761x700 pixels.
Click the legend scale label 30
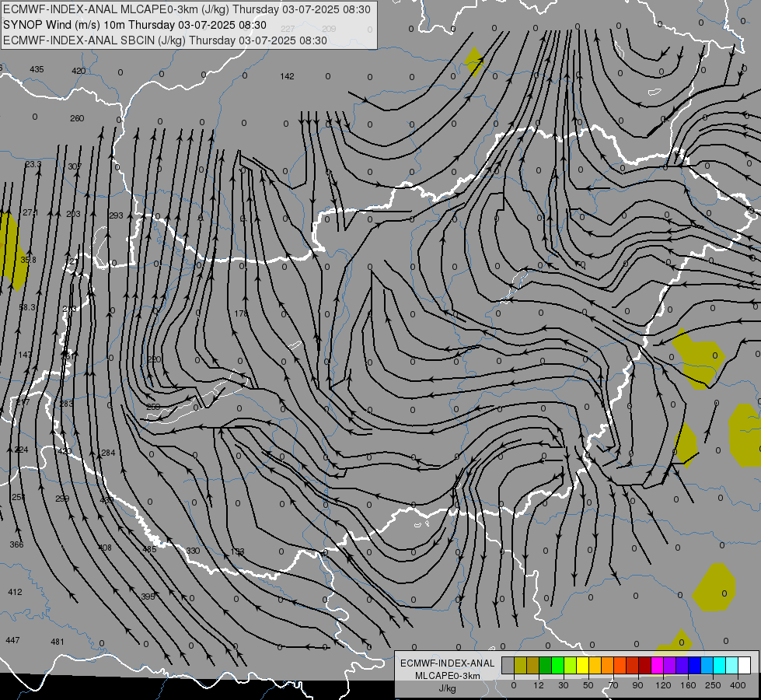click(563, 685)
